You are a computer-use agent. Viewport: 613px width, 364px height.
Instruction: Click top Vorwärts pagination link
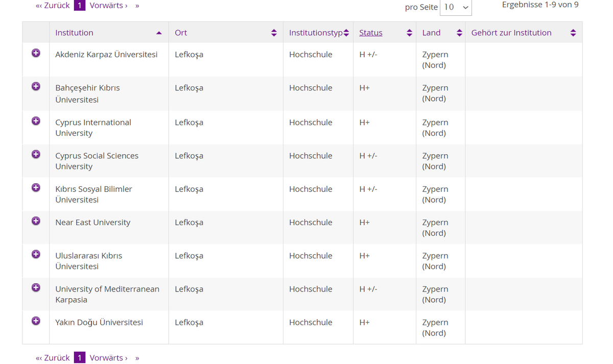109,6
